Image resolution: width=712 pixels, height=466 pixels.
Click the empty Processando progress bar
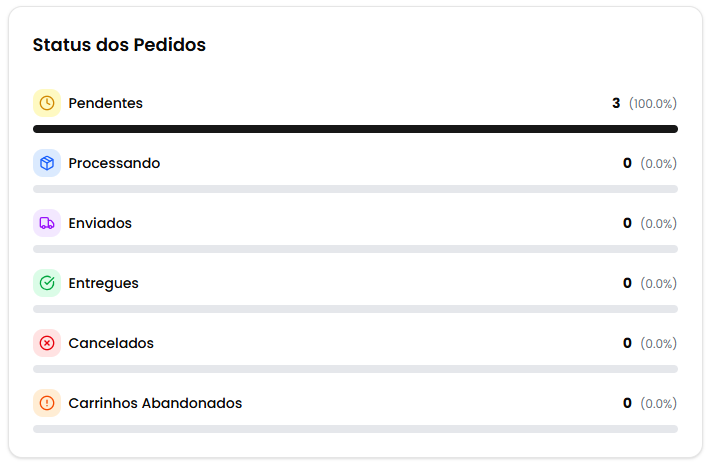coord(355,189)
